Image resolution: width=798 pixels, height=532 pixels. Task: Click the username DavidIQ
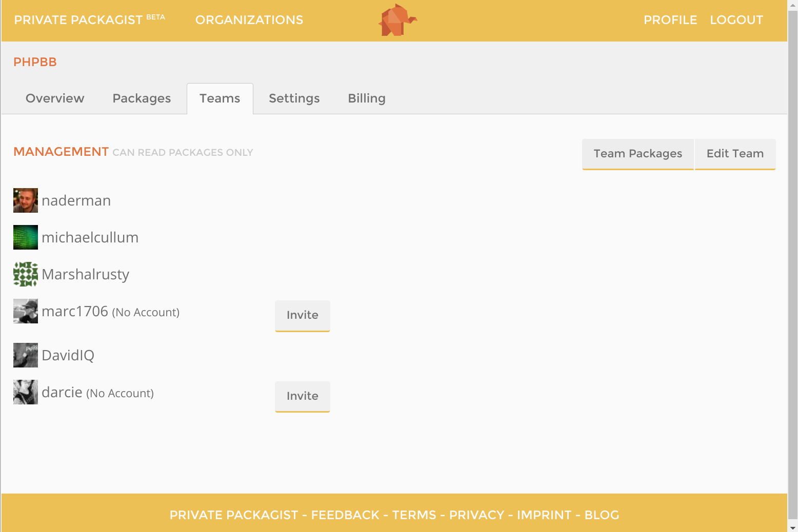coord(68,355)
